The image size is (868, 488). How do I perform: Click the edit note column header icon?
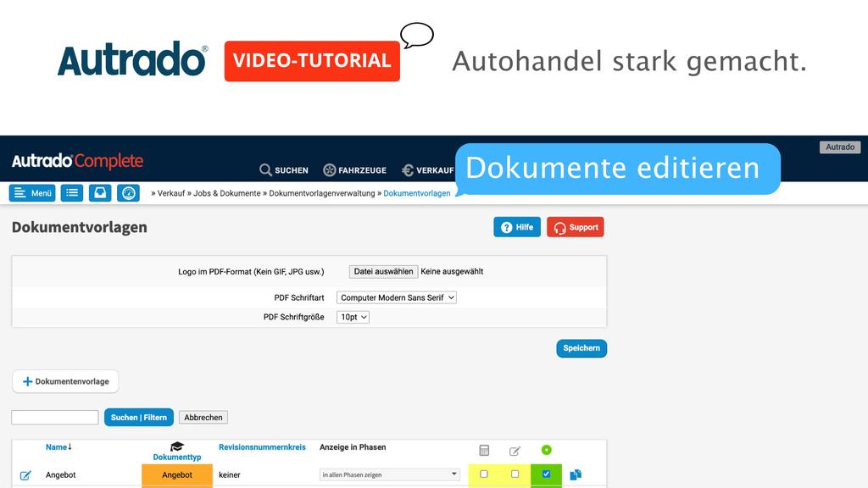tap(515, 451)
